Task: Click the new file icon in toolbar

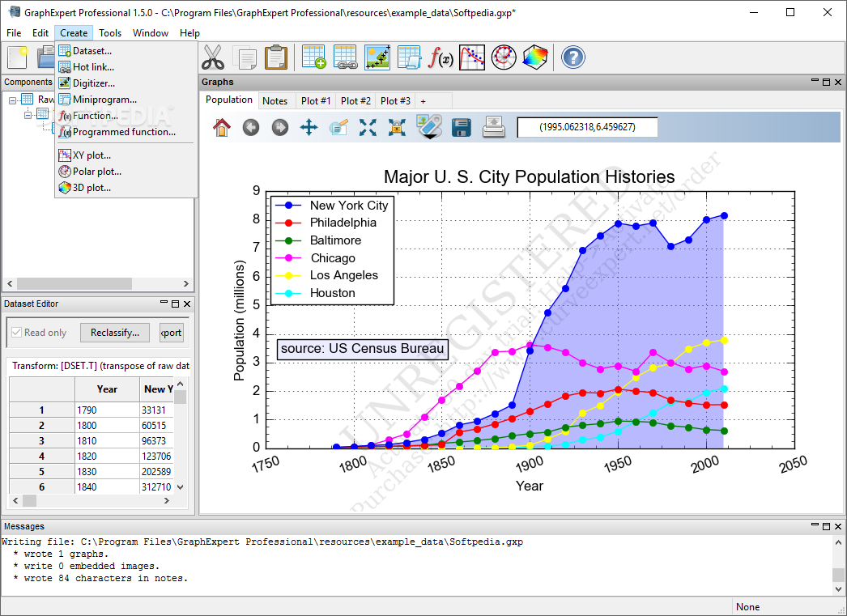Action: pos(17,57)
